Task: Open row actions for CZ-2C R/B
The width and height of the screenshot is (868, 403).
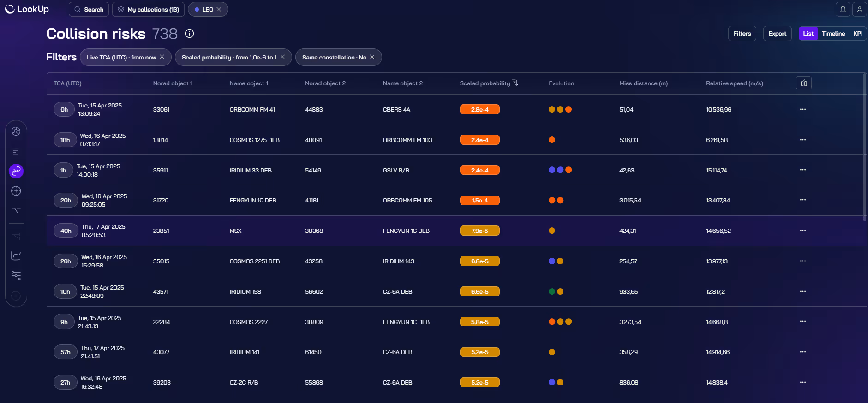Action: [x=803, y=382]
